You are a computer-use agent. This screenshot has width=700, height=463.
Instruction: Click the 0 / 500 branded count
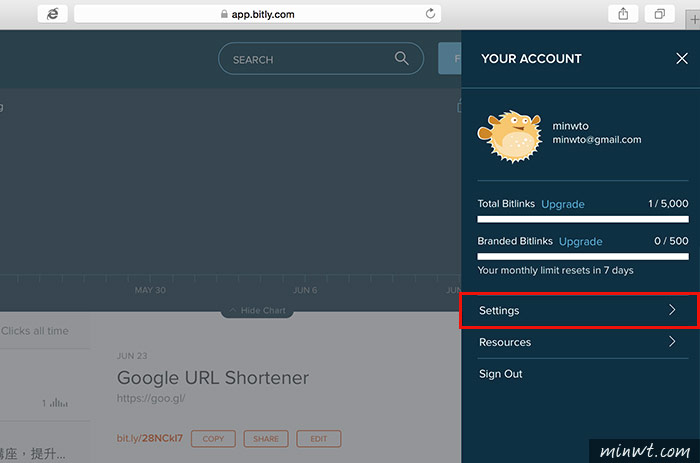coord(671,241)
